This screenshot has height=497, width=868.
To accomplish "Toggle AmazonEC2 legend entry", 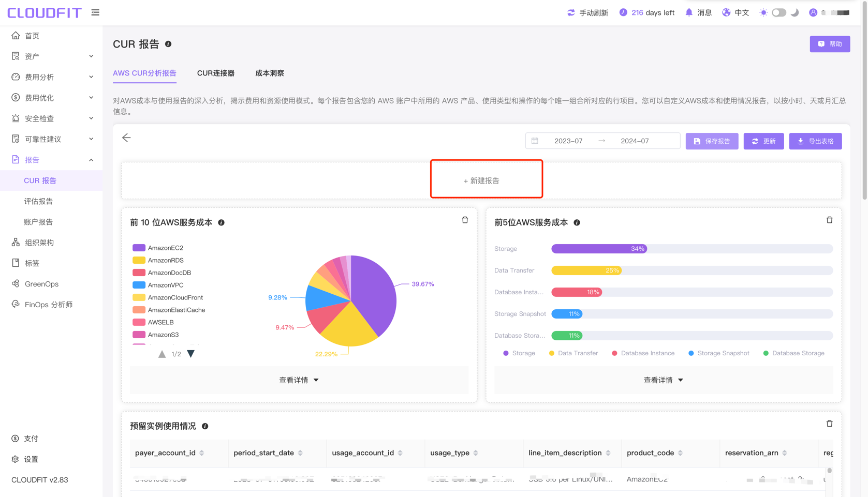I will (158, 248).
